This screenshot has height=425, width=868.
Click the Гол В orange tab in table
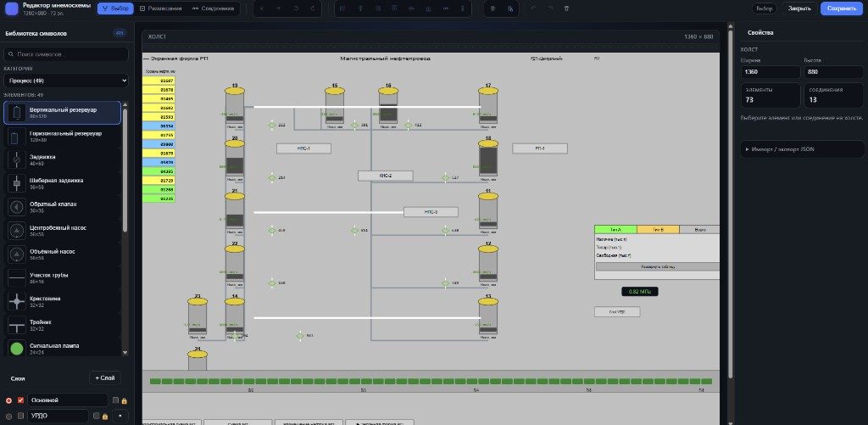[x=658, y=229]
